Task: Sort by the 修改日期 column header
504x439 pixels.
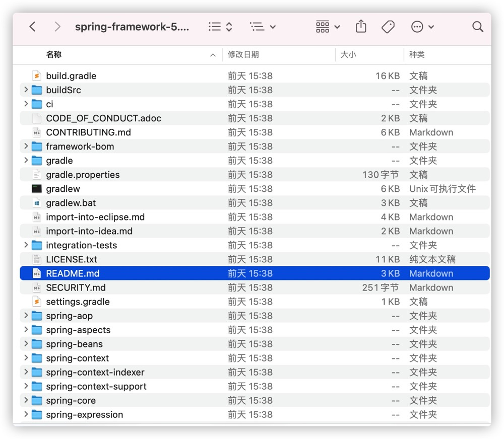Action: pyautogui.click(x=243, y=54)
